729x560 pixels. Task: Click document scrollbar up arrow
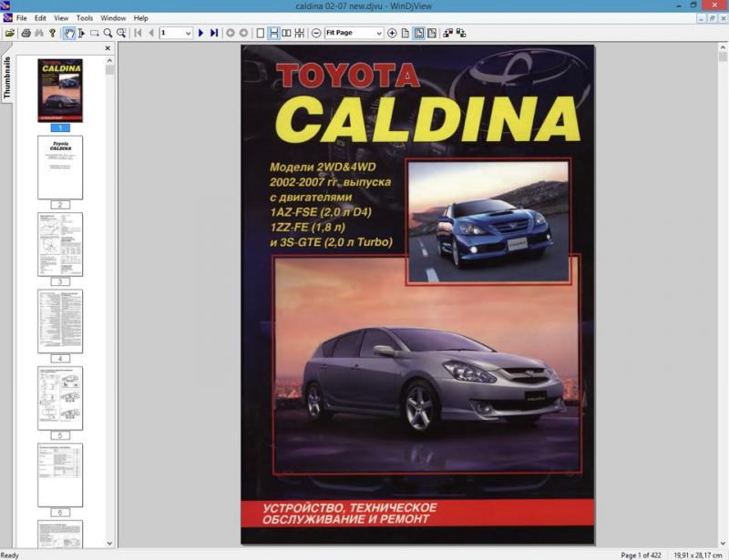[723, 47]
